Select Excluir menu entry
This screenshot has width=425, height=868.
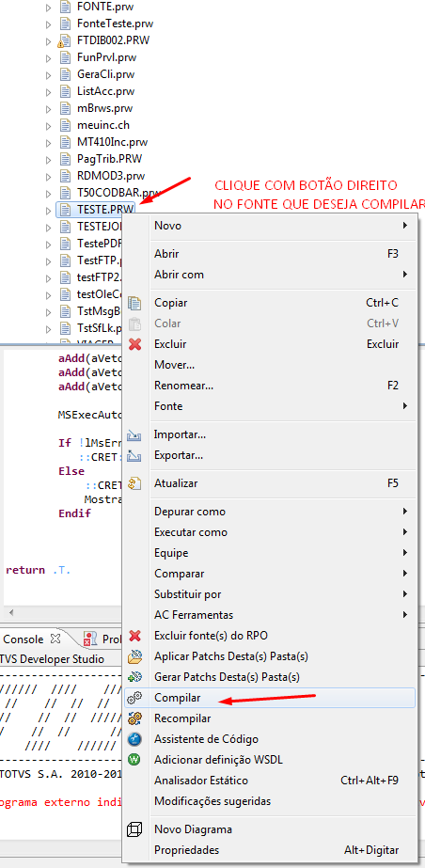[x=270, y=344]
